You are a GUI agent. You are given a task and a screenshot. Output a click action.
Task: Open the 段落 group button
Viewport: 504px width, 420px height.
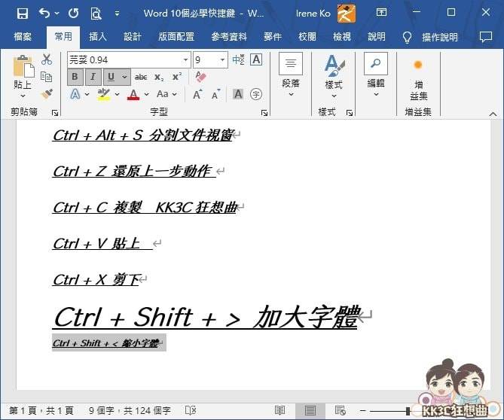coord(291,75)
